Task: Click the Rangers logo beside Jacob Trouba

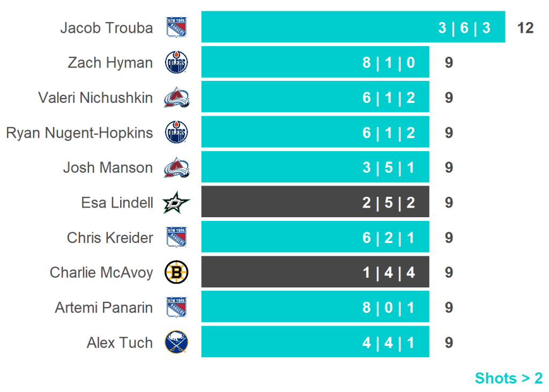Action: [x=176, y=27]
